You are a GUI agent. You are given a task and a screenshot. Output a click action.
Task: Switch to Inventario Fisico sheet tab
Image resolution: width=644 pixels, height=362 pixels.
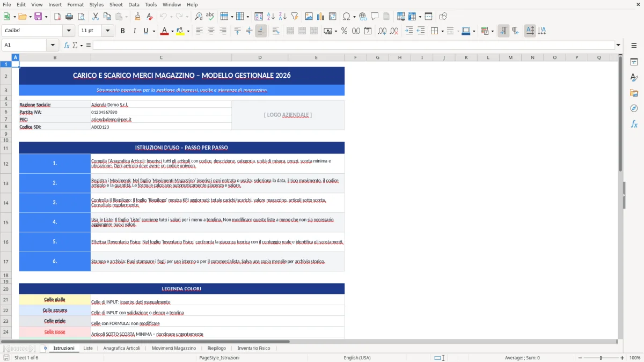point(254,348)
